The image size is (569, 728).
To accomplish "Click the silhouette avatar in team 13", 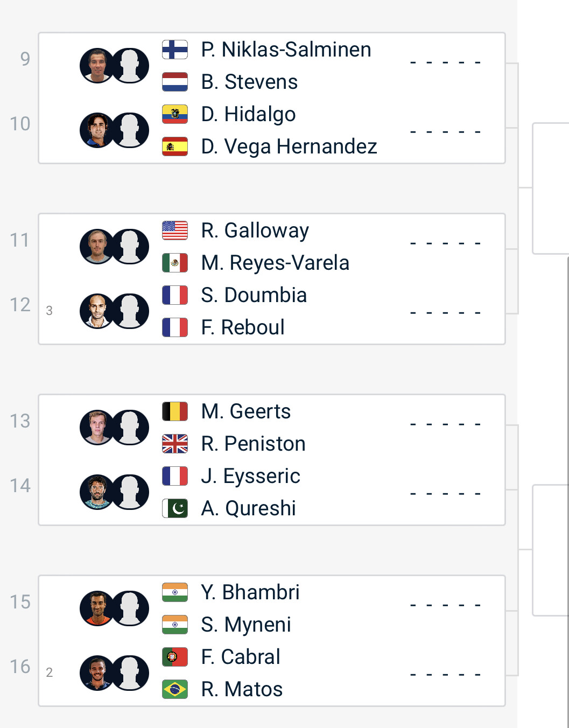I will (130, 428).
